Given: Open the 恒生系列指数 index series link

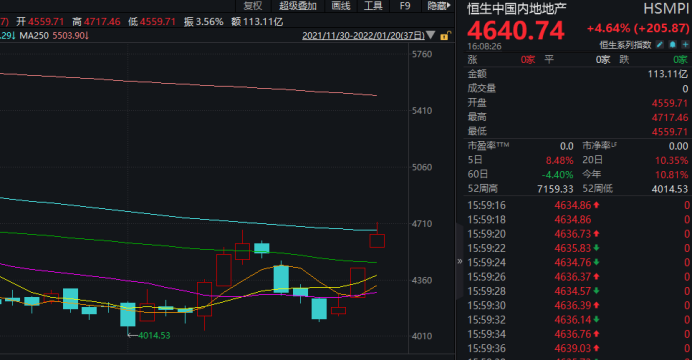Looking at the screenshot, I should [x=625, y=45].
